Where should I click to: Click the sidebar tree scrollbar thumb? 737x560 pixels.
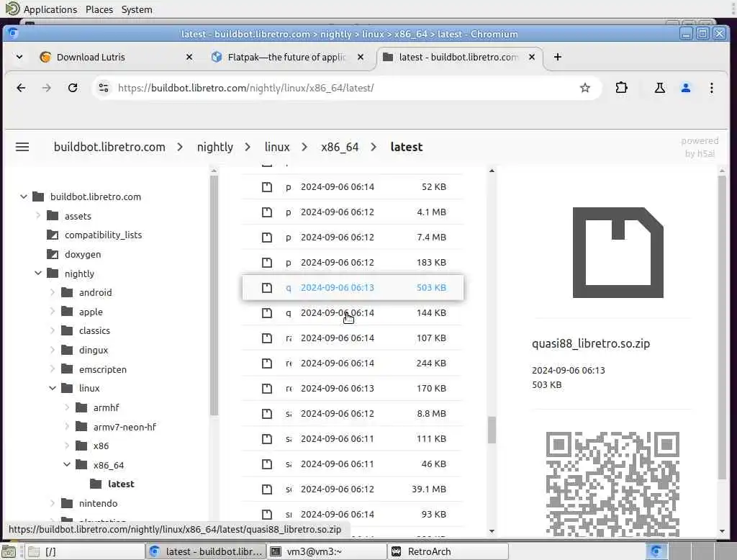click(214, 295)
